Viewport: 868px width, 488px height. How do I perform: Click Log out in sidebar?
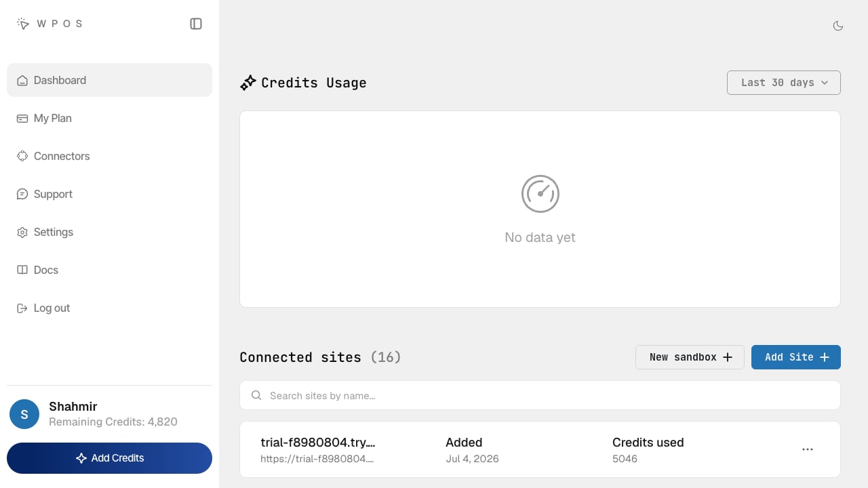pyautogui.click(x=109, y=308)
